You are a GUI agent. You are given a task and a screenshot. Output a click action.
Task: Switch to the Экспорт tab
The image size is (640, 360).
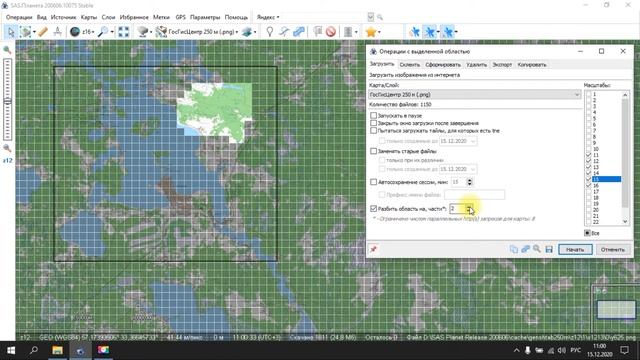[502, 64]
